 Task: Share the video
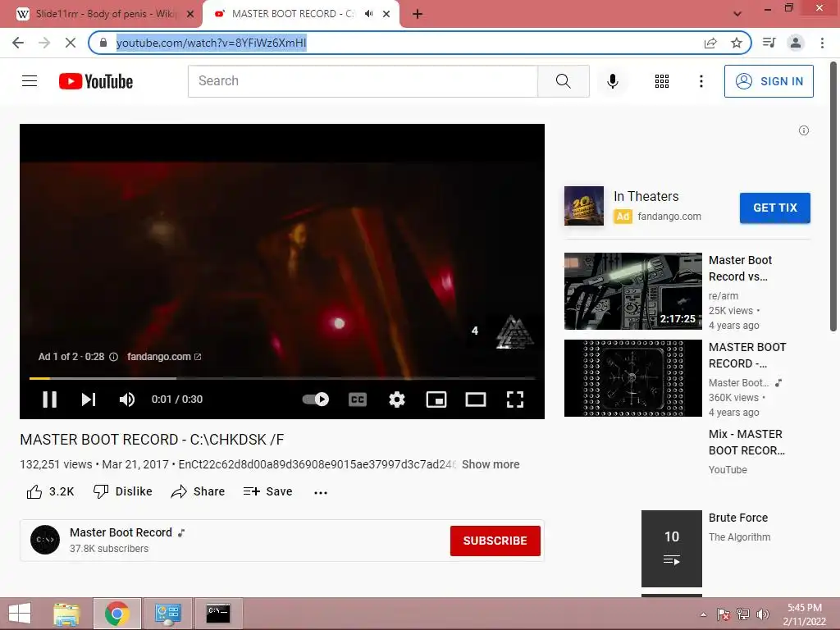click(198, 491)
